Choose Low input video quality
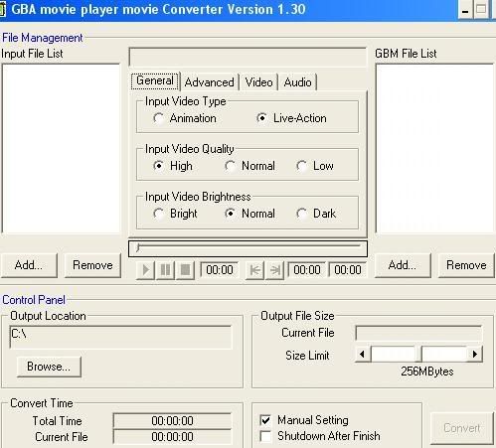The height and width of the screenshot is (448, 496). [315, 166]
